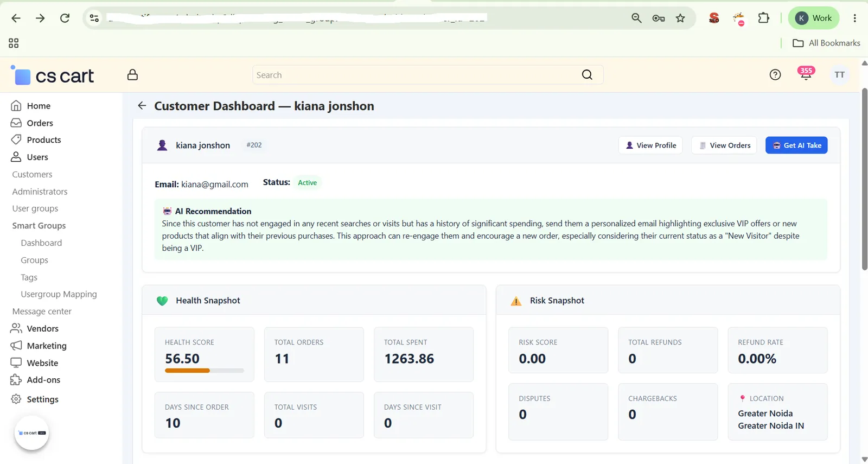This screenshot has width=868, height=464.
Task: Open Tags under Smart Groups
Action: 29,277
